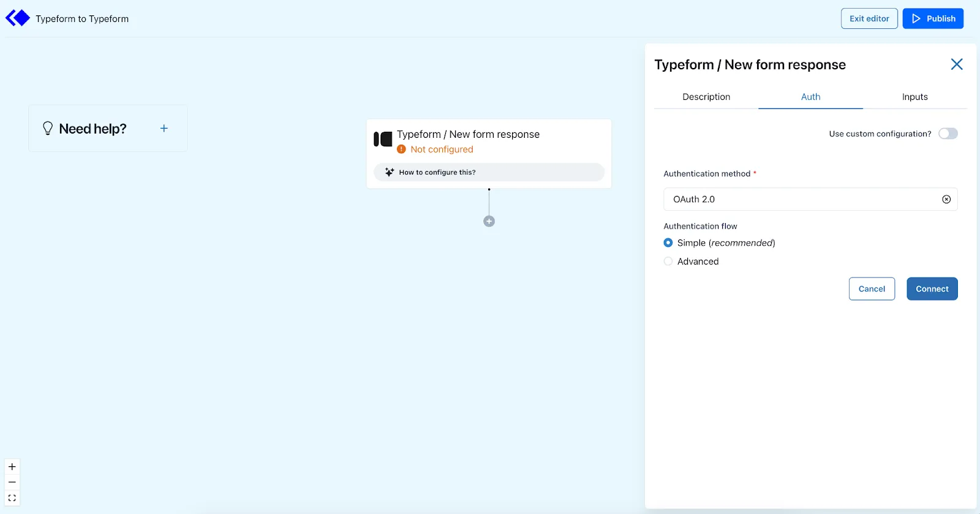Switch to the Description tab
The width and height of the screenshot is (980, 514).
click(x=706, y=97)
